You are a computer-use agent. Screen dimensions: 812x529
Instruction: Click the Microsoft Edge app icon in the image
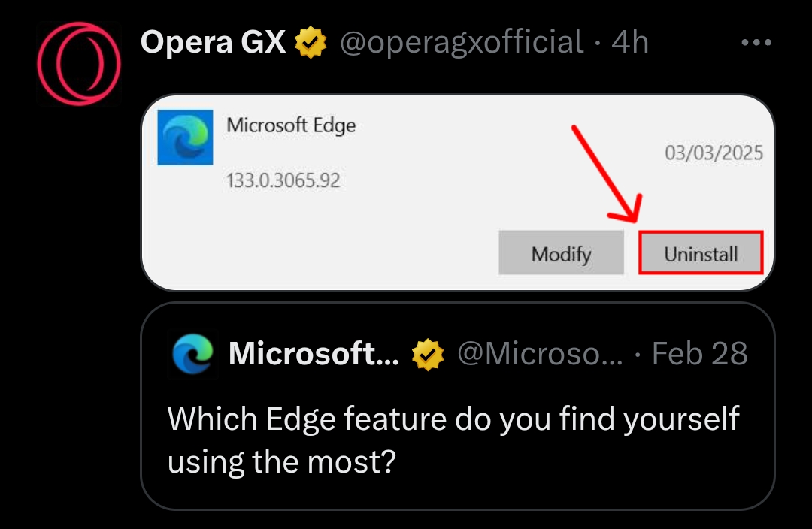tap(185, 138)
